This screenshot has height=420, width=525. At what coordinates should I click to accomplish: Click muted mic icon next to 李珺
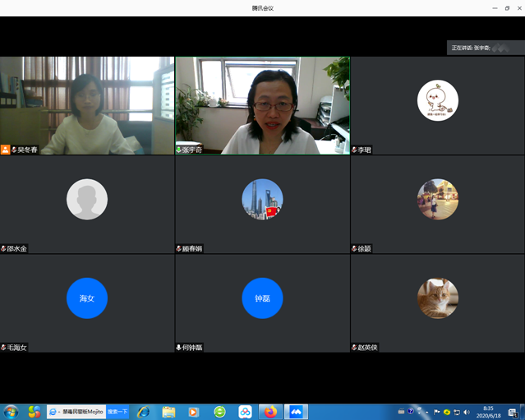tap(354, 150)
